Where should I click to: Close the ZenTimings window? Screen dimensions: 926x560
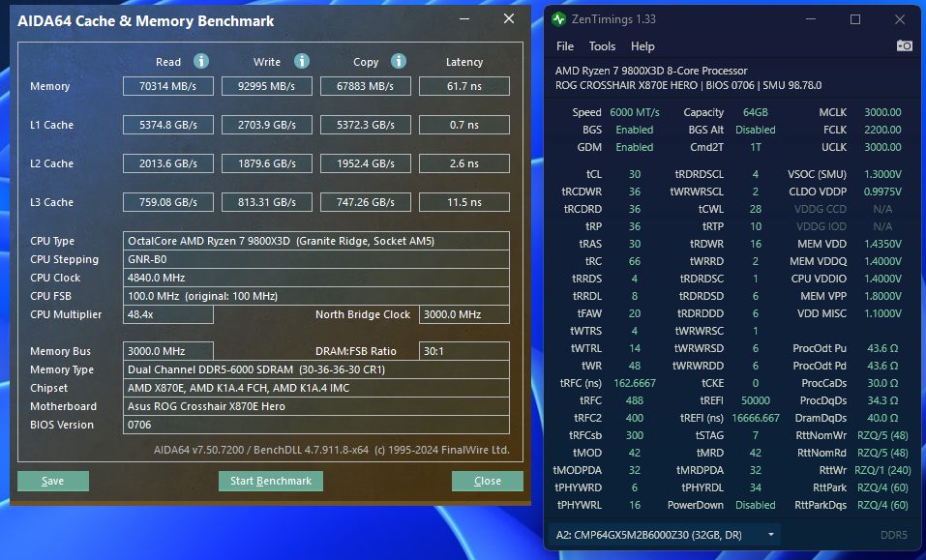coord(900,19)
